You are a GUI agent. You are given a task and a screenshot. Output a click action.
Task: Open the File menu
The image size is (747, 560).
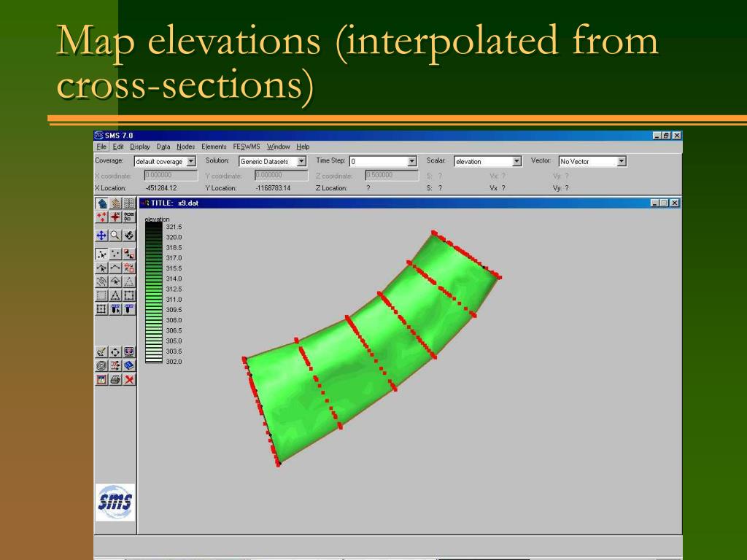101,147
